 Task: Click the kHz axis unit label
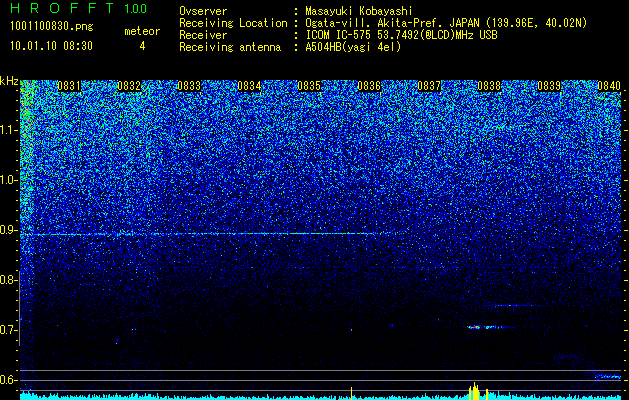[x=9, y=81]
